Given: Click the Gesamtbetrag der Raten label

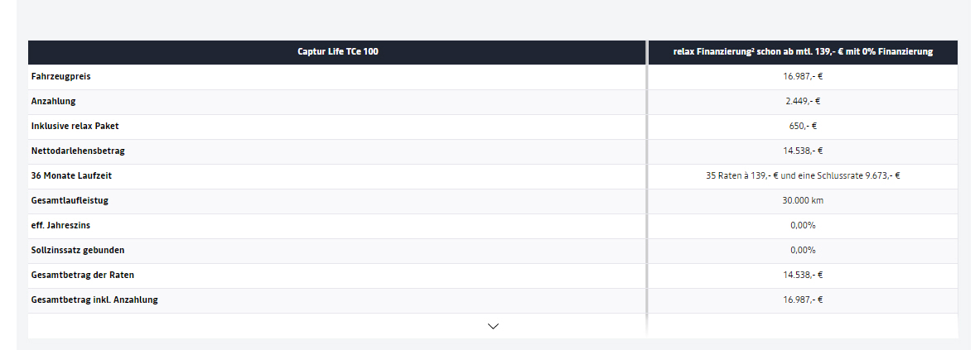Looking at the screenshot, I should click(81, 276).
